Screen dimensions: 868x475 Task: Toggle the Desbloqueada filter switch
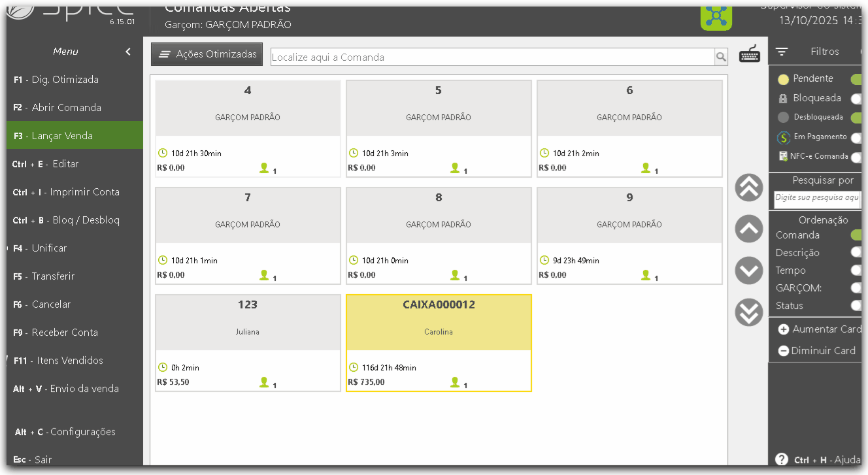point(856,118)
